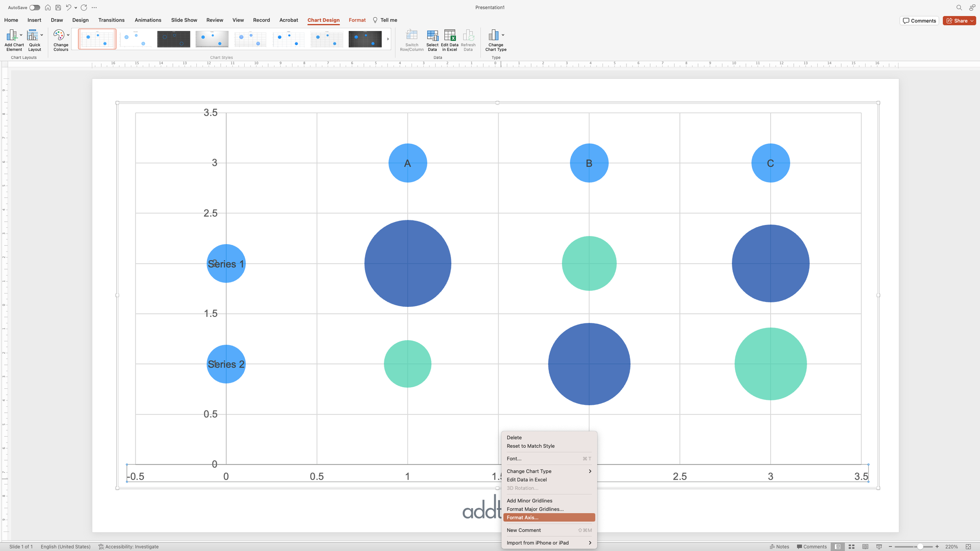980x551 pixels.
Task: Open the Comments button at top right
Action: click(919, 21)
